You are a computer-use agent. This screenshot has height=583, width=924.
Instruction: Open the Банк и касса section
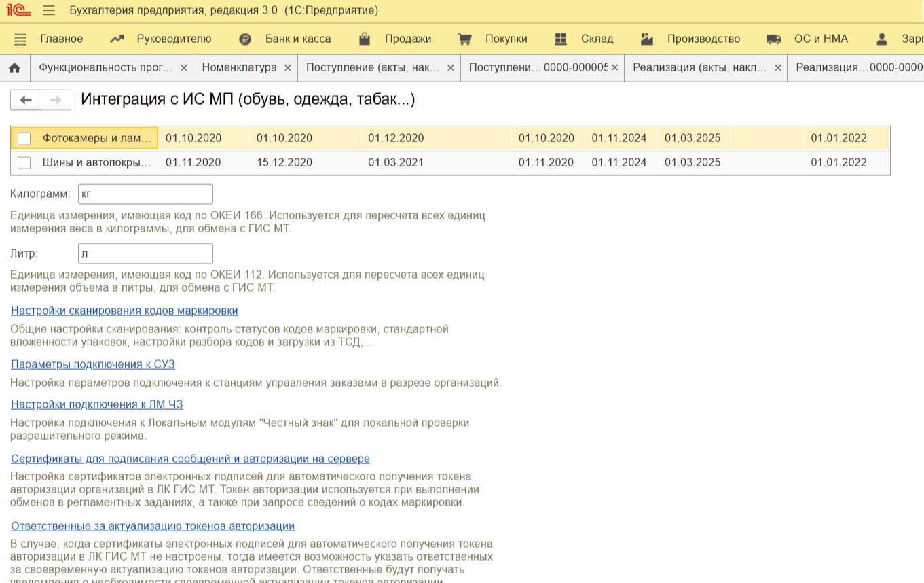click(284, 39)
